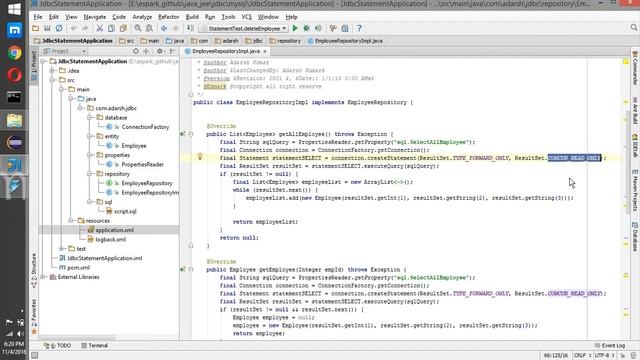Select the EmployeeRepositoryImpl.java editor tab
The width and height of the screenshot is (640, 360).
225,51
